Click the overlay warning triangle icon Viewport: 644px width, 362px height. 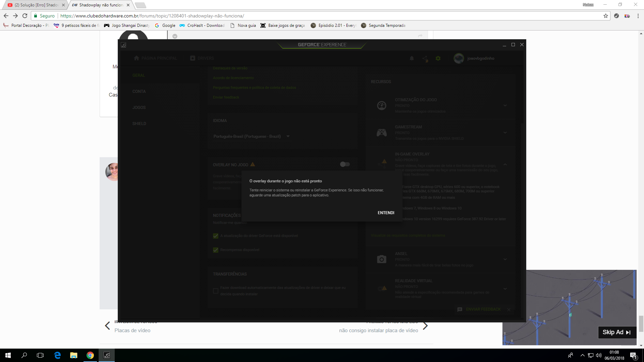253,164
